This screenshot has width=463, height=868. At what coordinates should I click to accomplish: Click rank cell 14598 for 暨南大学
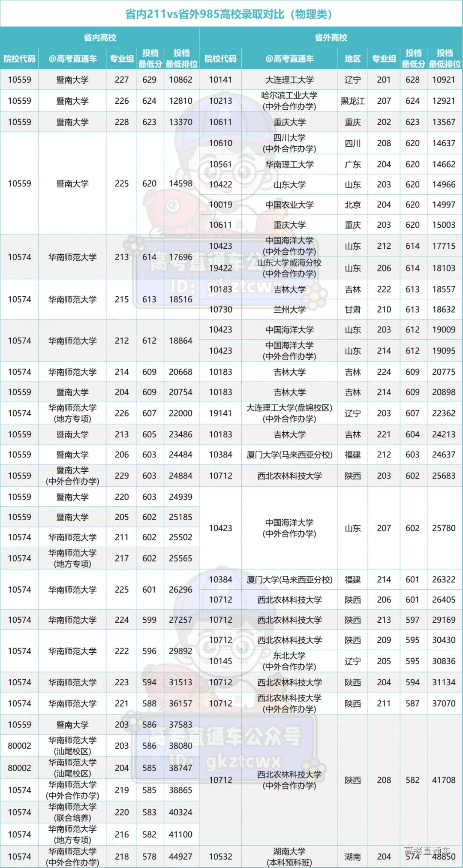pos(180,184)
